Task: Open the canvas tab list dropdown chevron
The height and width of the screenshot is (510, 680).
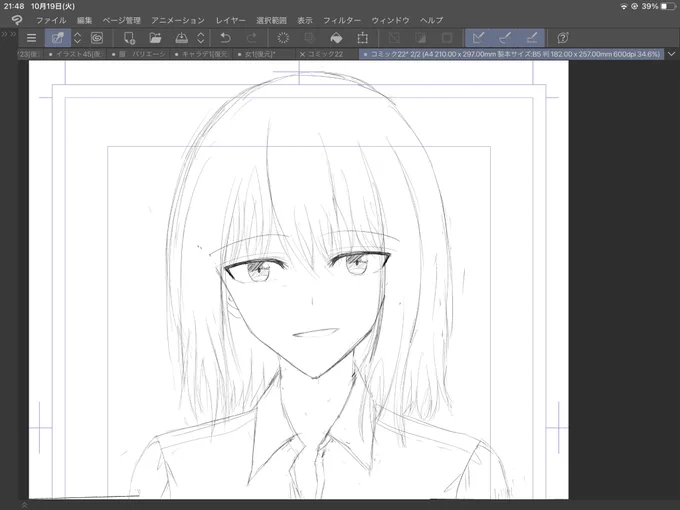Action: click(x=671, y=54)
